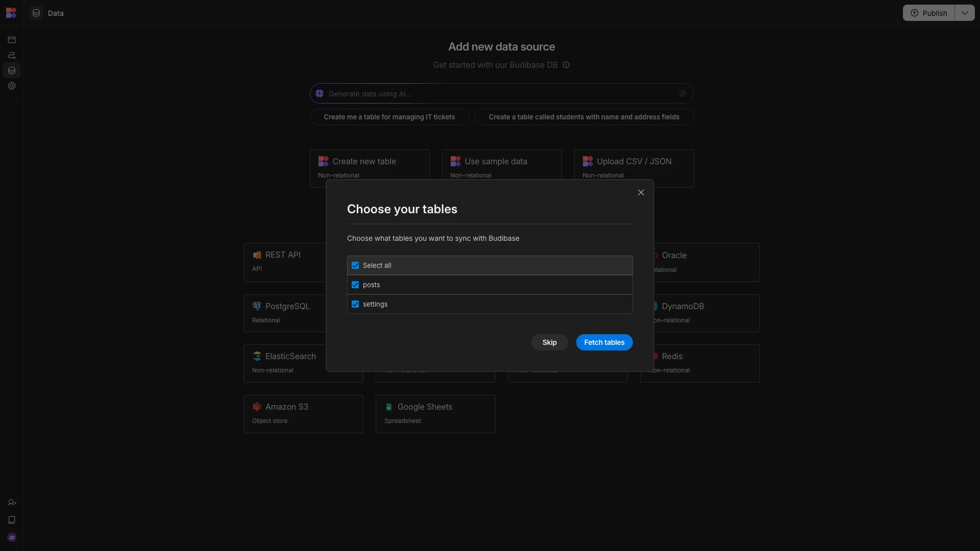Click the Publish button
The width and height of the screenshot is (980, 551).
point(929,13)
